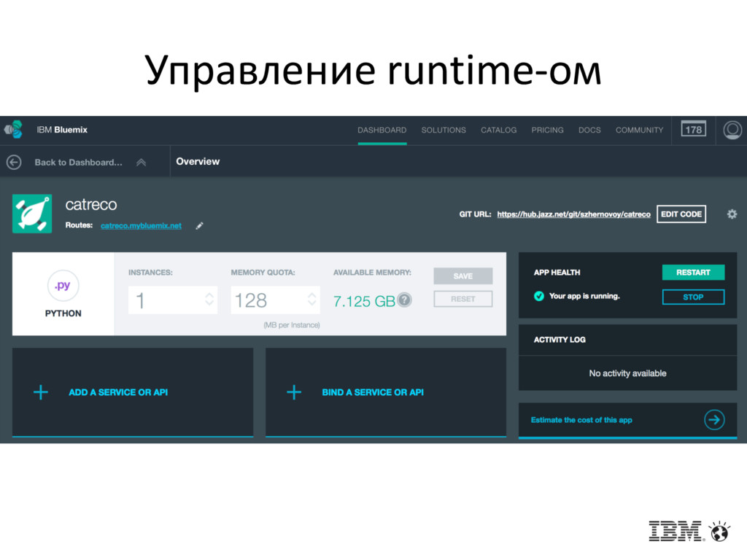Click the catreco app name
This screenshot has width=747, height=560.
(x=91, y=204)
